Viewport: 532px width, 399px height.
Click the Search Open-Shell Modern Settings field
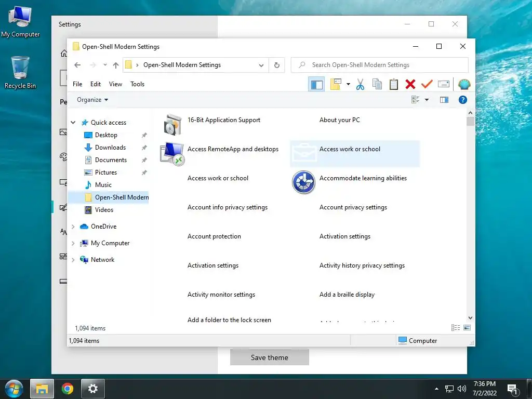[380, 65]
